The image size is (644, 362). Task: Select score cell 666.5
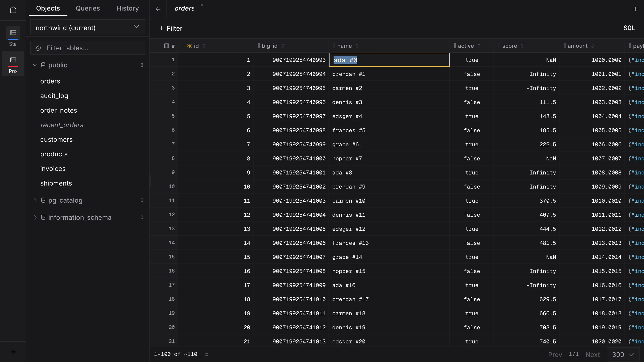tap(527, 313)
